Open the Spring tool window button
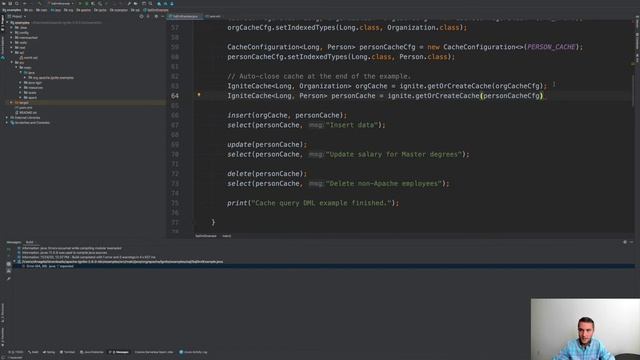 [49, 352]
